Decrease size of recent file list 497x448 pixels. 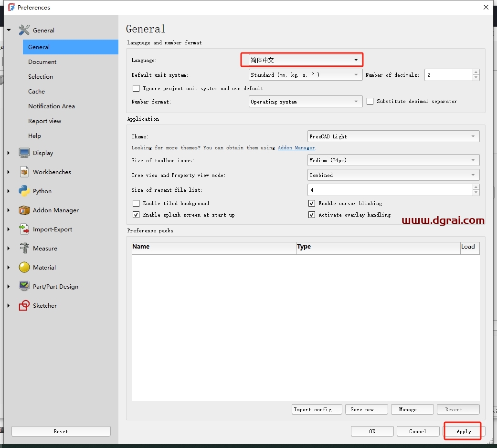point(476,193)
